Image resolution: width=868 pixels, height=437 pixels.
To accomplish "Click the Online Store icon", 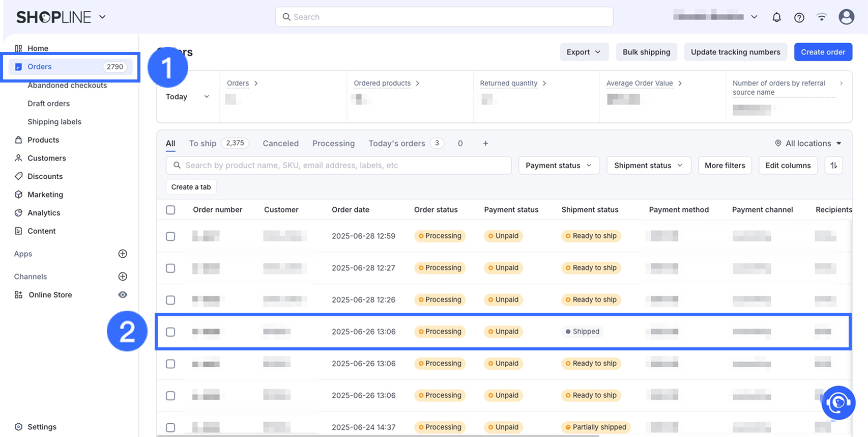I will (x=18, y=294).
